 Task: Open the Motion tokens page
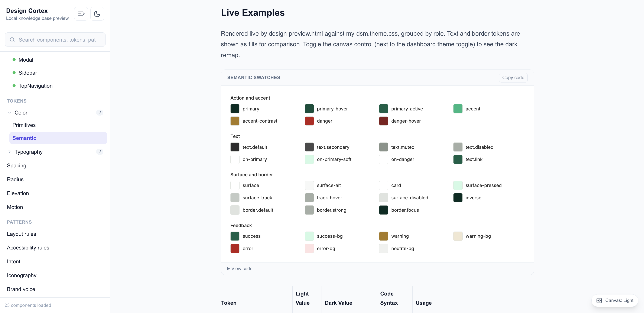coord(15,207)
